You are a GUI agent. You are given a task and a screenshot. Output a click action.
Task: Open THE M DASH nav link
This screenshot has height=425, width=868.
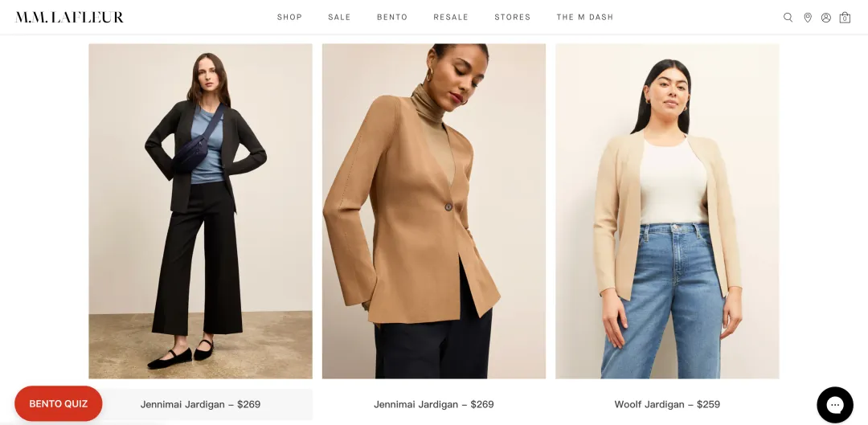pos(584,17)
